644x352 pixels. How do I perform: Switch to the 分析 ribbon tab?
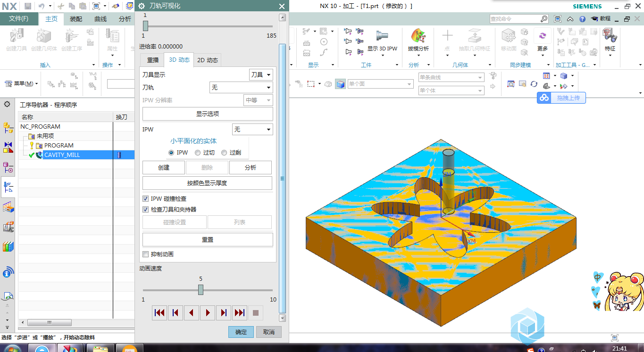pyautogui.click(x=125, y=19)
